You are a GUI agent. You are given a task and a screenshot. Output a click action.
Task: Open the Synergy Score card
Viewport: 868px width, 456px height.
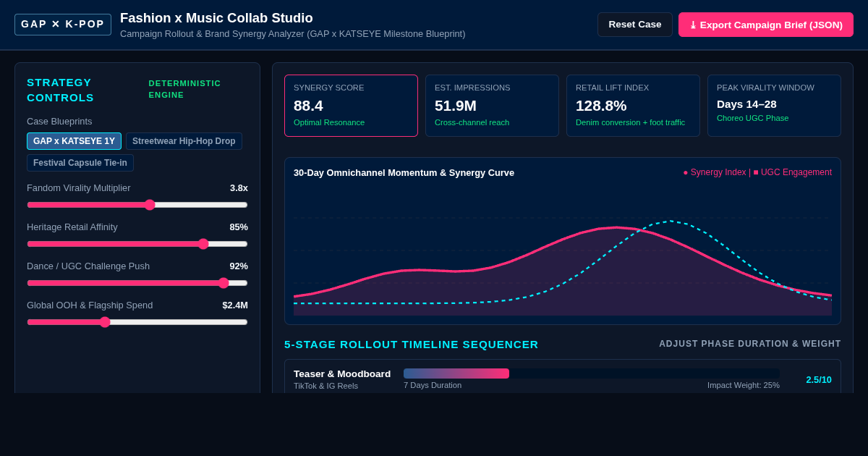point(351,106)
